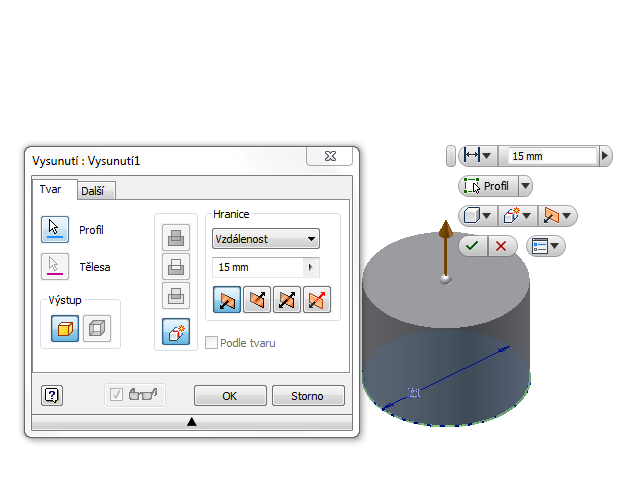Cancel with the red X
This screenshot has width=637, height=484.
[502, 246]
